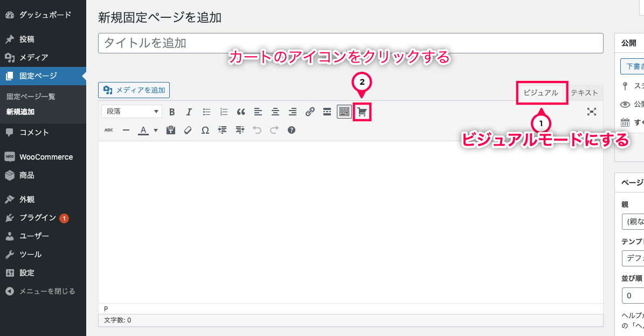The width and height of the screenshot is (644, 336).
Task: Expand the text color picker arrow
Action: (x=156, y=130)
